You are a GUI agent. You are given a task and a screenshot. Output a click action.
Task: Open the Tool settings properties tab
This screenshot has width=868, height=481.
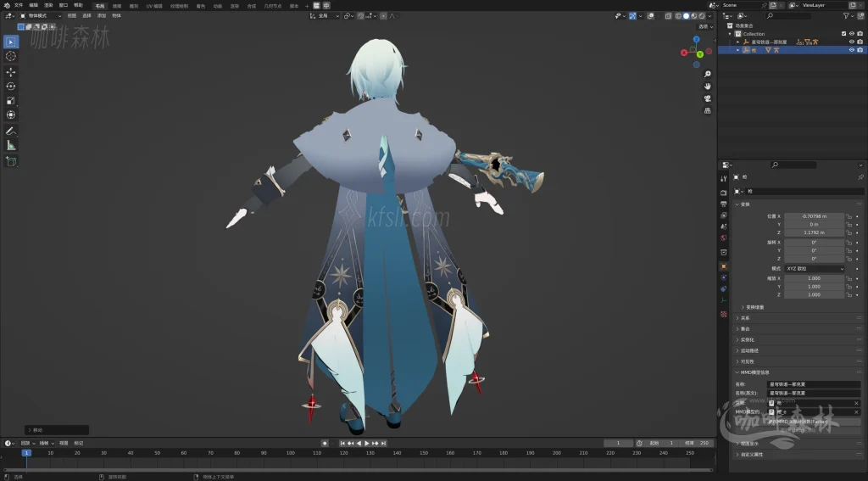(724, 178)
